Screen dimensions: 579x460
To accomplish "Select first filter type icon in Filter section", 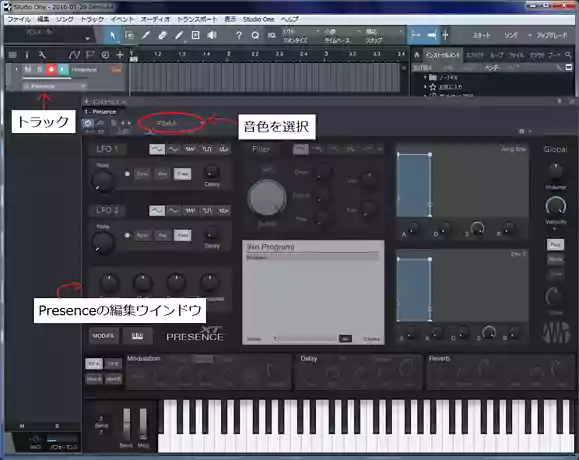I will [301, 149].
